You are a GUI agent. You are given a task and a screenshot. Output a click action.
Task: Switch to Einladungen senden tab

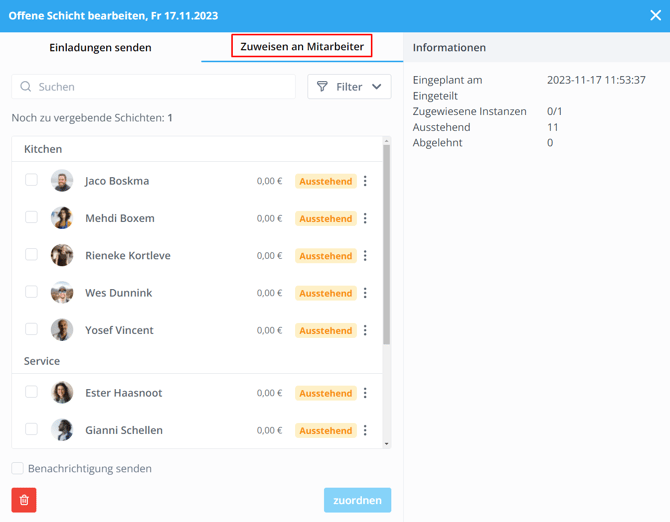(x=100, y=47)
